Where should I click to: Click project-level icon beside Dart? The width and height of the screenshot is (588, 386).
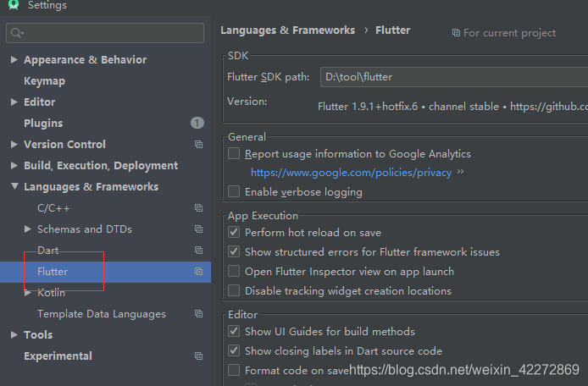click(x=199, y=250)
